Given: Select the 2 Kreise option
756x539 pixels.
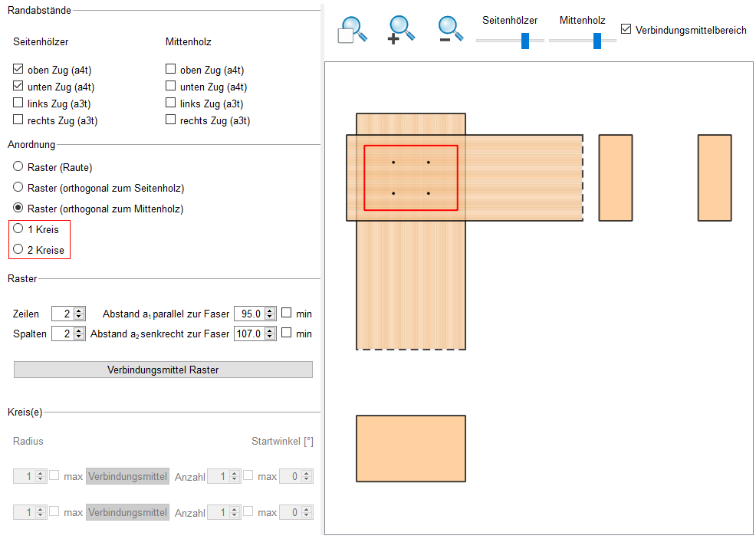Looking at the screenshot, I should tap(18, 250).
